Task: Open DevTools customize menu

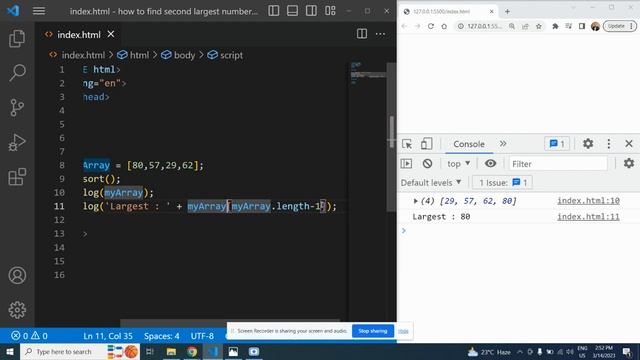Action: [609, 144]
